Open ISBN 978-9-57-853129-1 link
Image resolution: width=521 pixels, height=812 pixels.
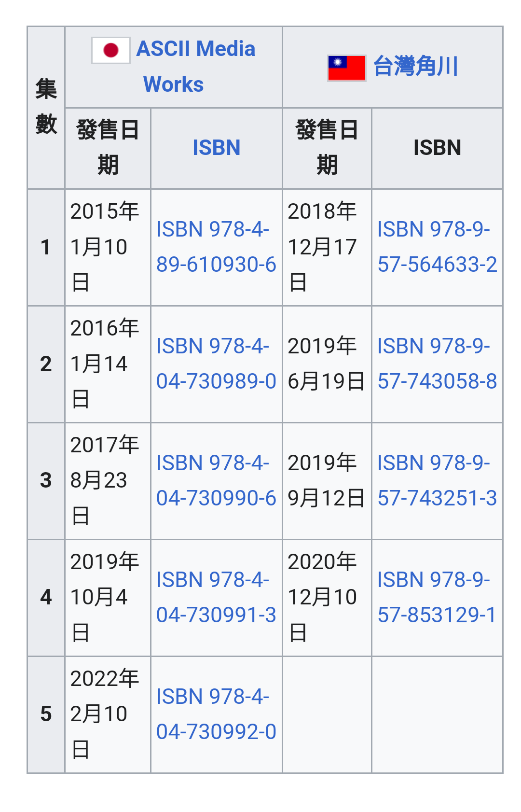pyautogui.click(x=437, y=597)
